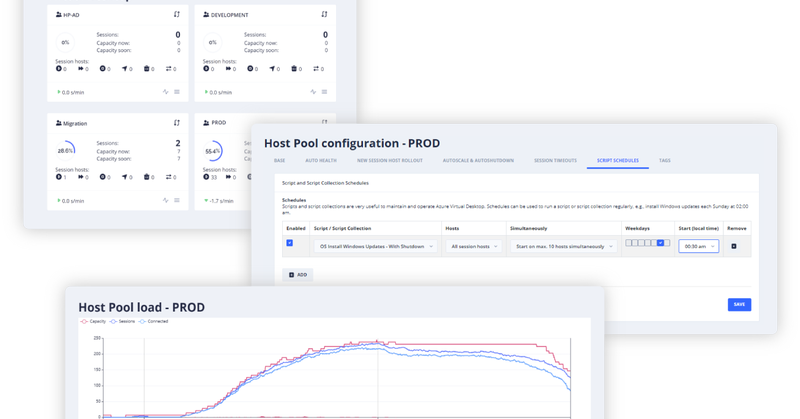Click the Host Pool load - PROD heading
Image resolution: width=800 pixels, height=419 pixels.
141,307
